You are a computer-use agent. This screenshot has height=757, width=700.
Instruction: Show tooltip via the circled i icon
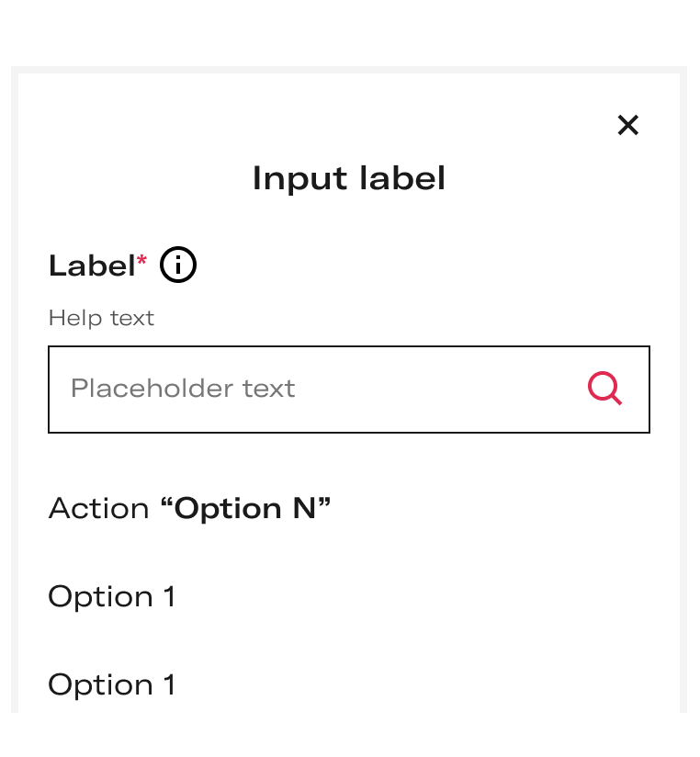tap(178, 265)
